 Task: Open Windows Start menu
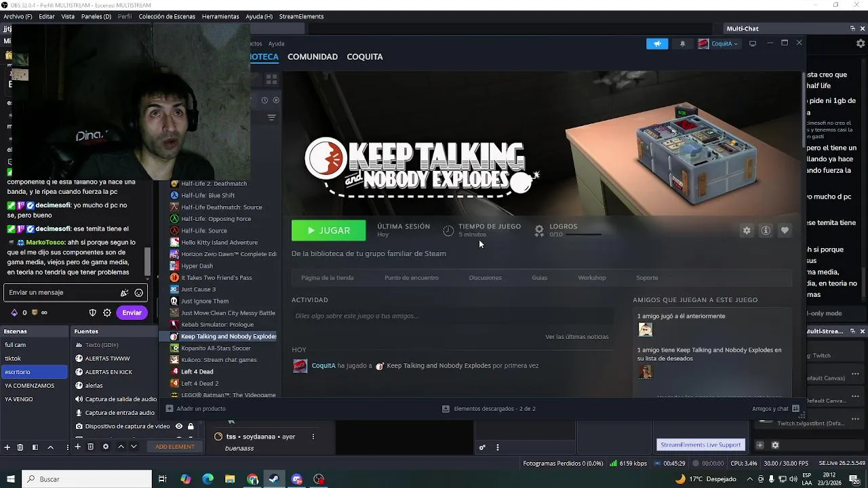tap(10, 479)
